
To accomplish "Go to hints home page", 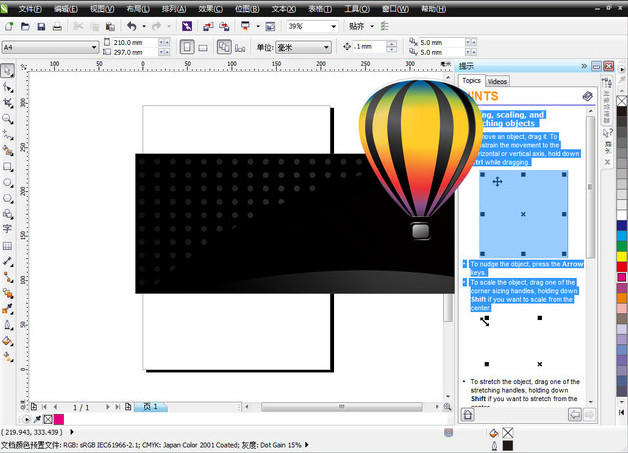I will pyautogui.click(x=468, y=415).
